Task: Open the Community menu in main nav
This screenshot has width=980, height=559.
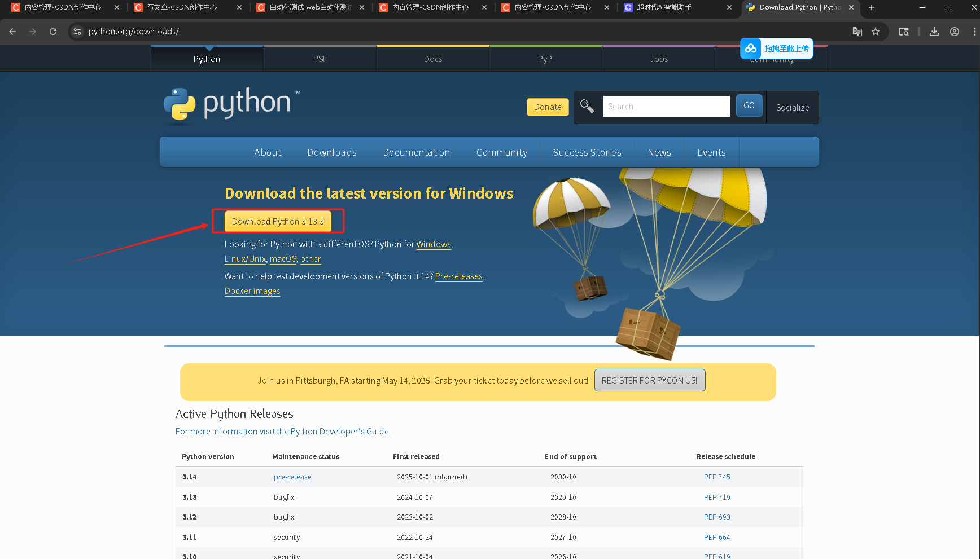Action: point(502,152)
